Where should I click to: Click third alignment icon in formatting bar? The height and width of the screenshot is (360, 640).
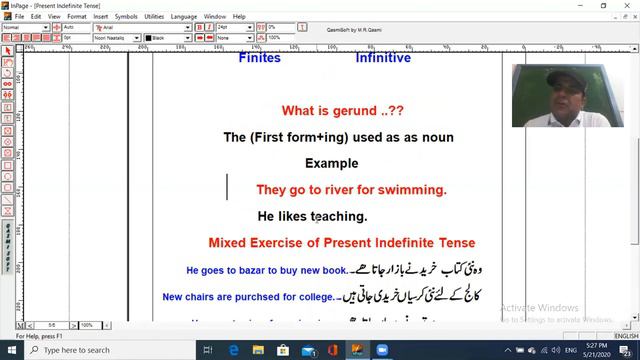tap(27, 38)
